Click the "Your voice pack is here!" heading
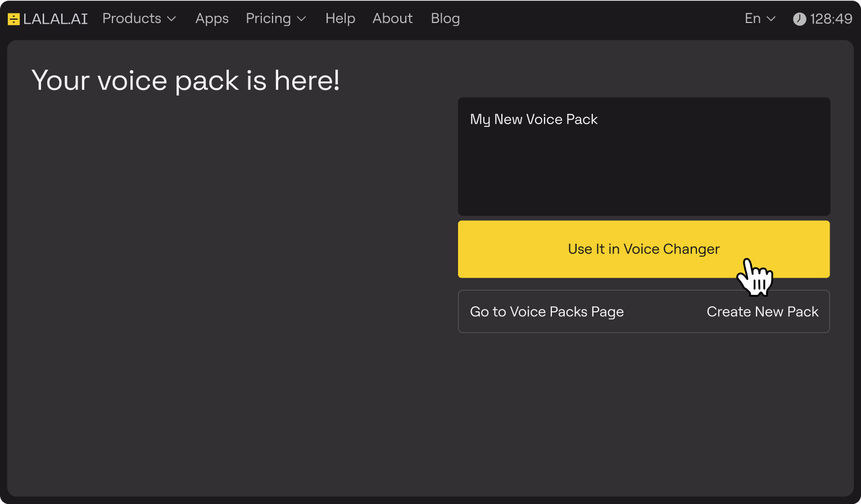 point(185,80)
